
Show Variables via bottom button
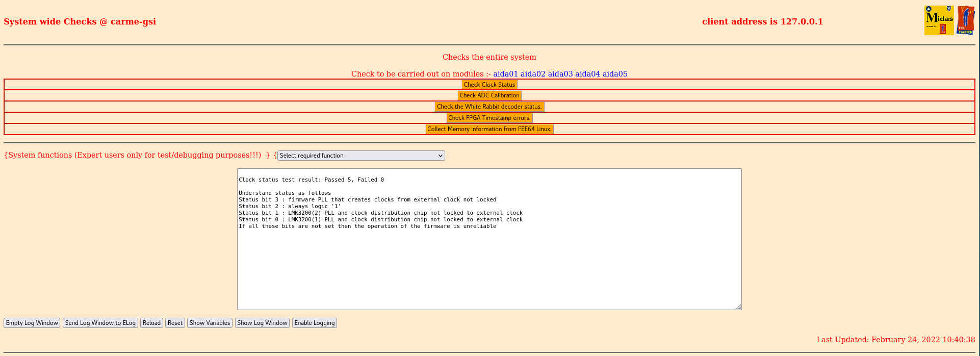pos(210,323)
